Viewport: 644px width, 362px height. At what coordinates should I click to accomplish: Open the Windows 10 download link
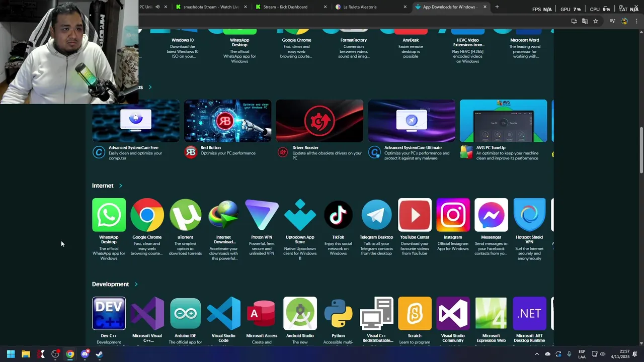[x=183, y=40]
